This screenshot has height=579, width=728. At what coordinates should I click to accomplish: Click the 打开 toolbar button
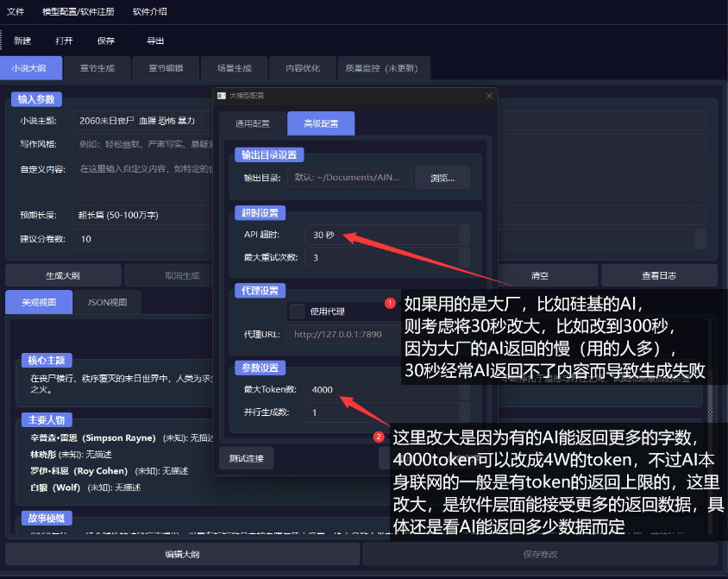click(x=64, y=41)
